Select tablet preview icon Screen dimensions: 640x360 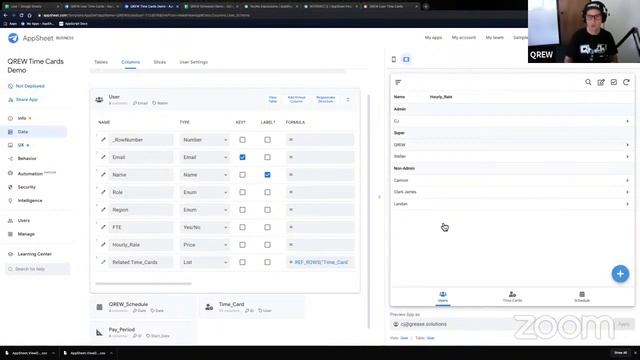tap(406, 60)
